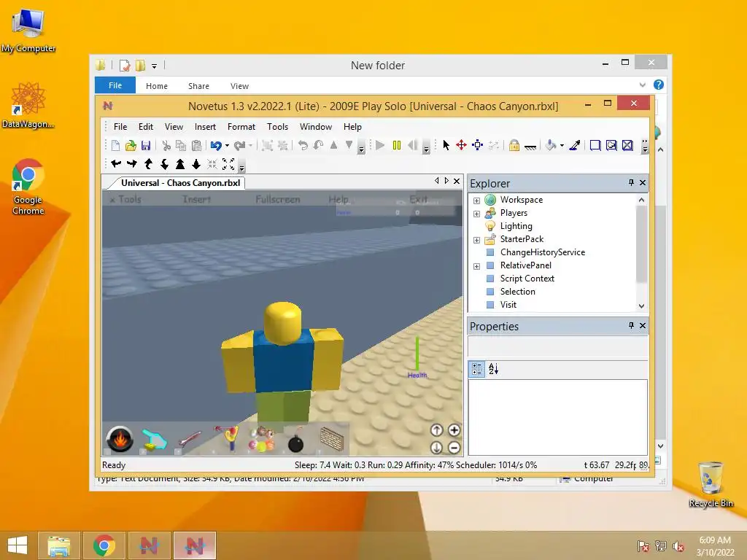Click the solid black down arrow icon

196,164
